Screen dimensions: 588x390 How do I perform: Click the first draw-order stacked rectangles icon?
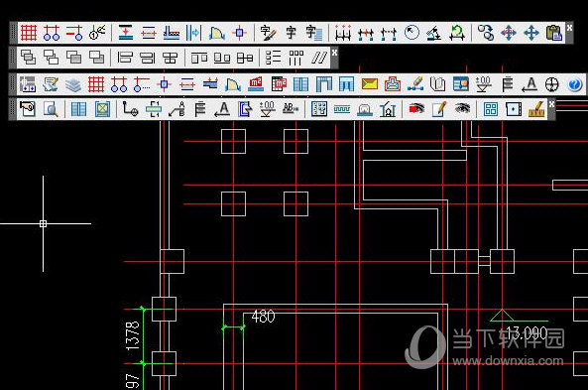28,58
